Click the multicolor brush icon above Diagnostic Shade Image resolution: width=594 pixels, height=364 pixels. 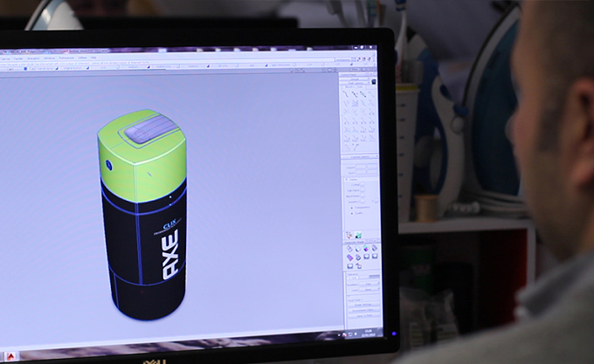349,235
